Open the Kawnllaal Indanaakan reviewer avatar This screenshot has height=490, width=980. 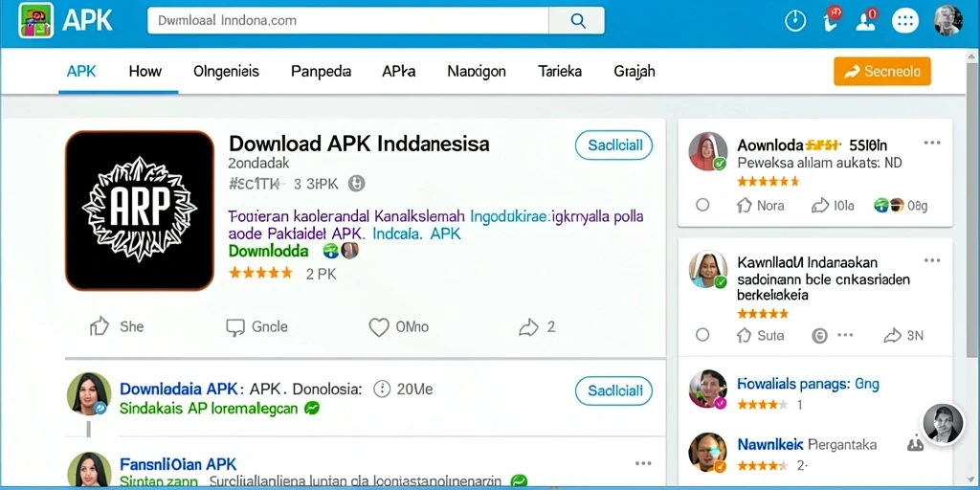pos(707,269)
